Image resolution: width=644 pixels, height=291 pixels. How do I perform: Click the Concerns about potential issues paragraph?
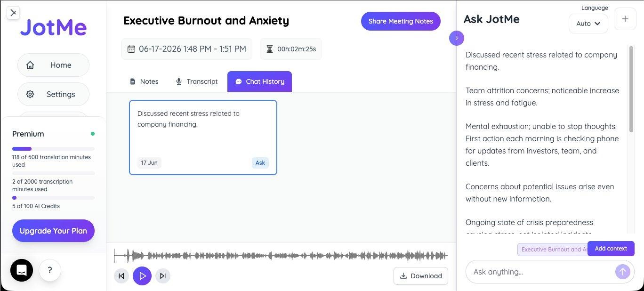tap(540, 193)
